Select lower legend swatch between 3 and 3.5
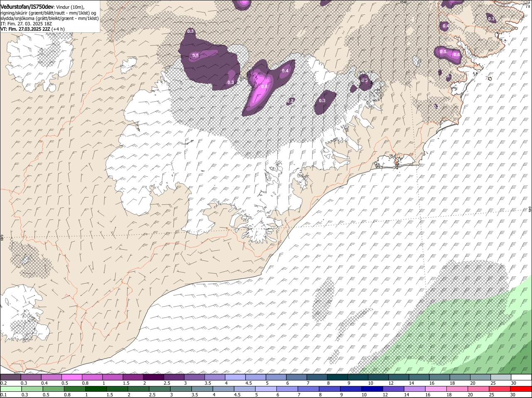The width and height of the screenshot is (532, 398). (x=181, y=389)
